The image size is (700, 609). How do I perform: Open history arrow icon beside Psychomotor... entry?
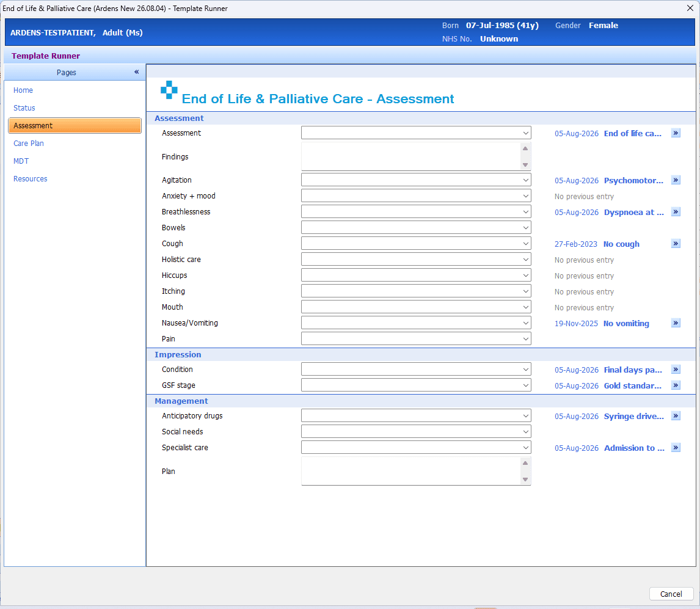point(676,180)
